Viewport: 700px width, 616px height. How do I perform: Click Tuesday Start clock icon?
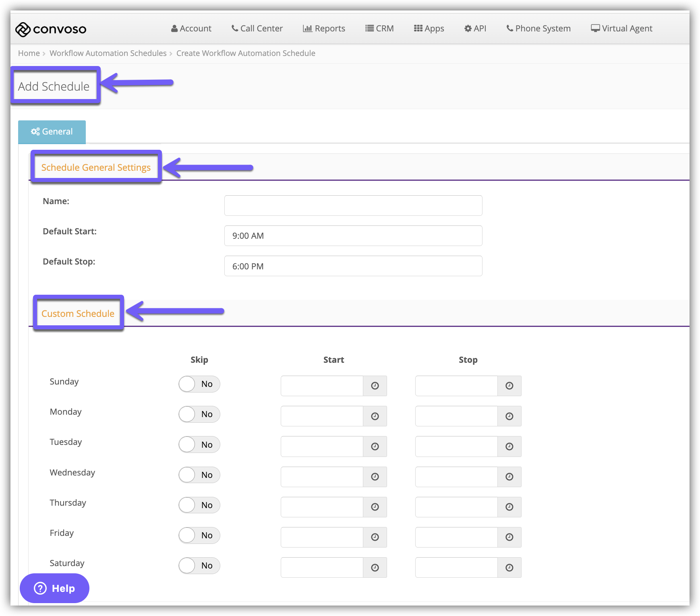click(x=375, y=446)
